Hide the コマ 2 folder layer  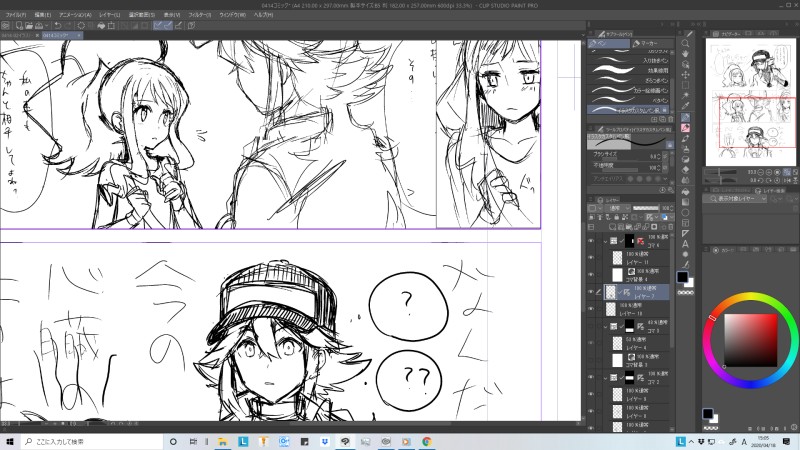[591, 378]
